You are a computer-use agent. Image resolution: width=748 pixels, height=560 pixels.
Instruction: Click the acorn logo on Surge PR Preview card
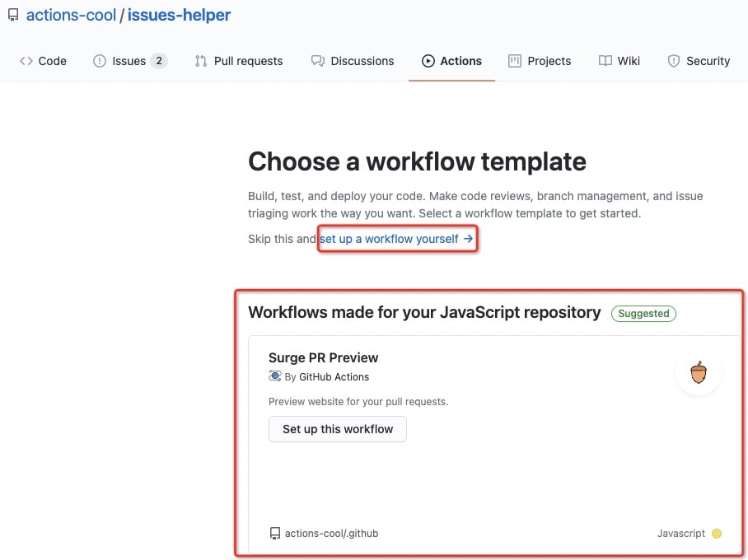tap(699, 372)
